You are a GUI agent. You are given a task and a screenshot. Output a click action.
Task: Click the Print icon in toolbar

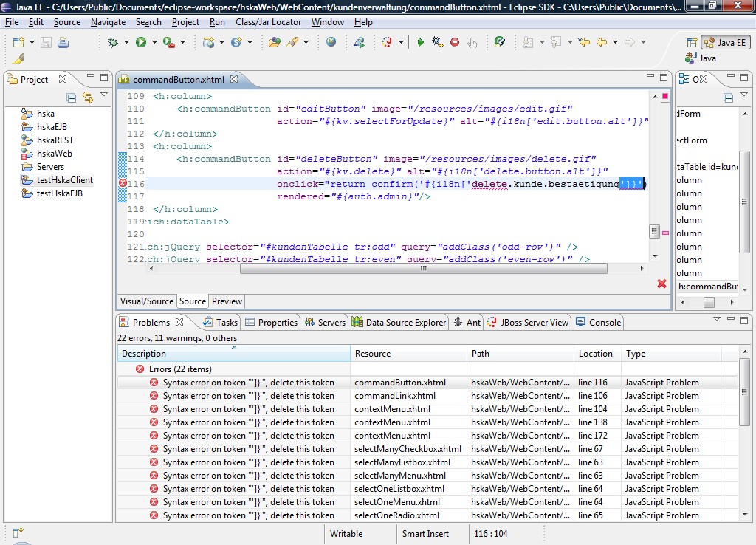click(63, 42)
